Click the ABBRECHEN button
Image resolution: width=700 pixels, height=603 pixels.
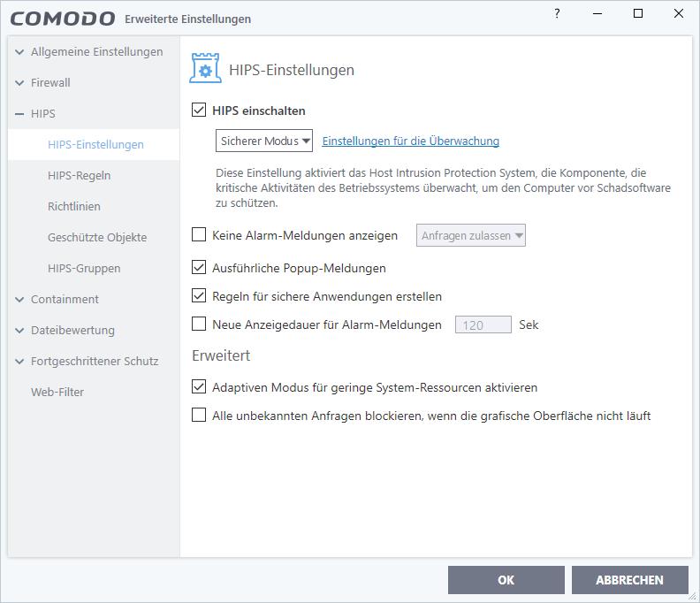coord(630,580)
